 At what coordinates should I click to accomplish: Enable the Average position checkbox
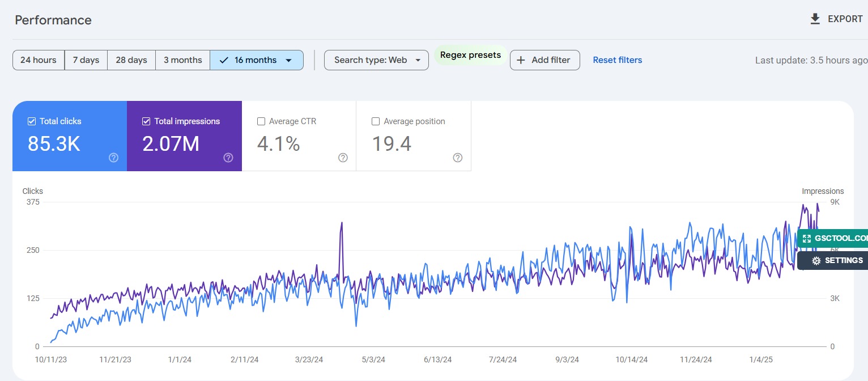tap(376, 121)
